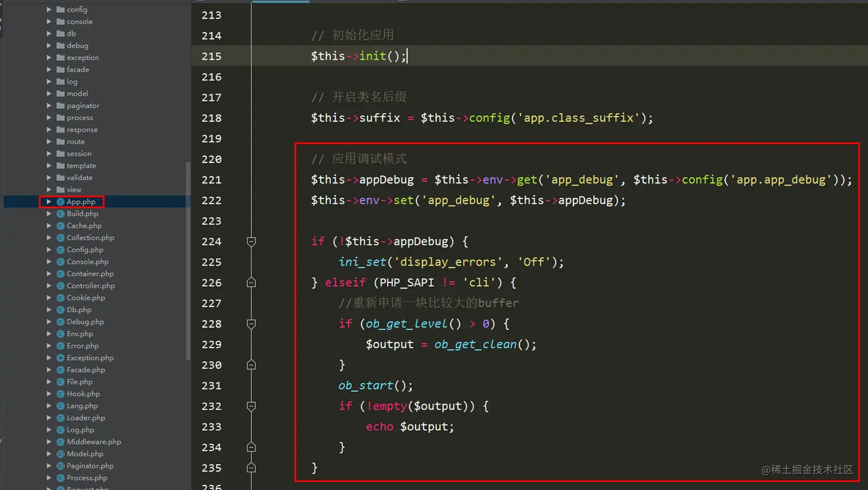This screenshot has width=868, height=490.
Task: Click the Paginator.php class icon
Action: 60,466
